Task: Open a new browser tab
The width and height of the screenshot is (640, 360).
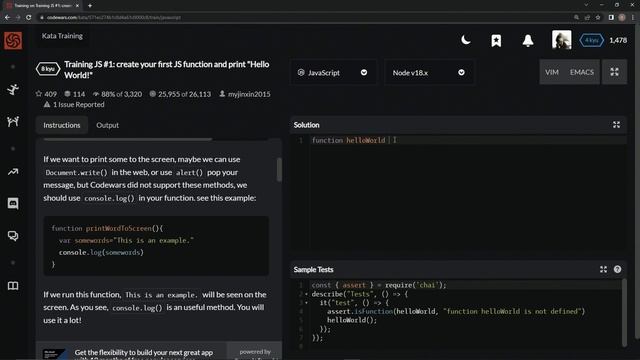Action: (90, 6)
